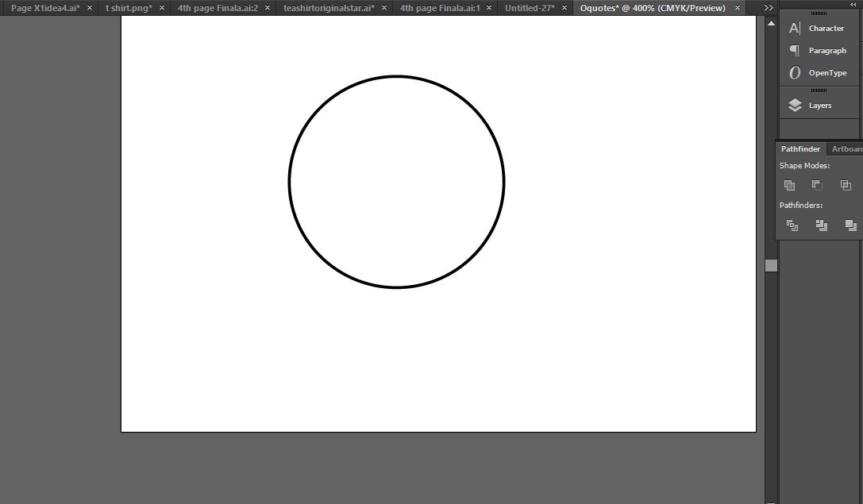Show hidden document tabs with double chevron
The height and width of the screenshot is (504, 863).
tap(769, 8)
